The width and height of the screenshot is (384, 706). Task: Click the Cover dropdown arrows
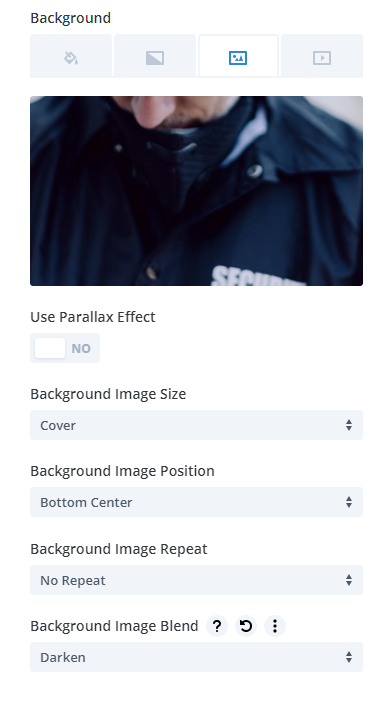[349, 425]
